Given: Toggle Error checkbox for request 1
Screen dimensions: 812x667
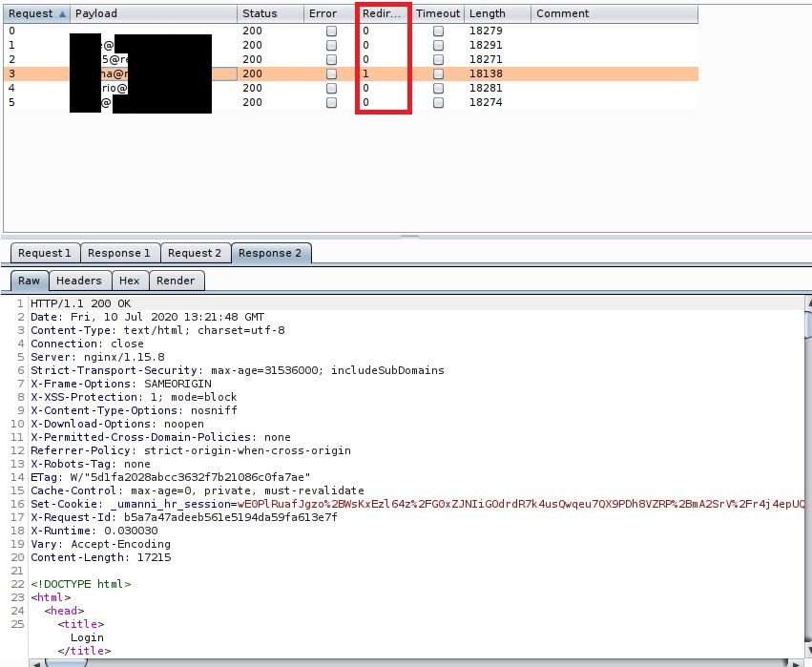Looking at the screenshot, I should click(331, 46).
